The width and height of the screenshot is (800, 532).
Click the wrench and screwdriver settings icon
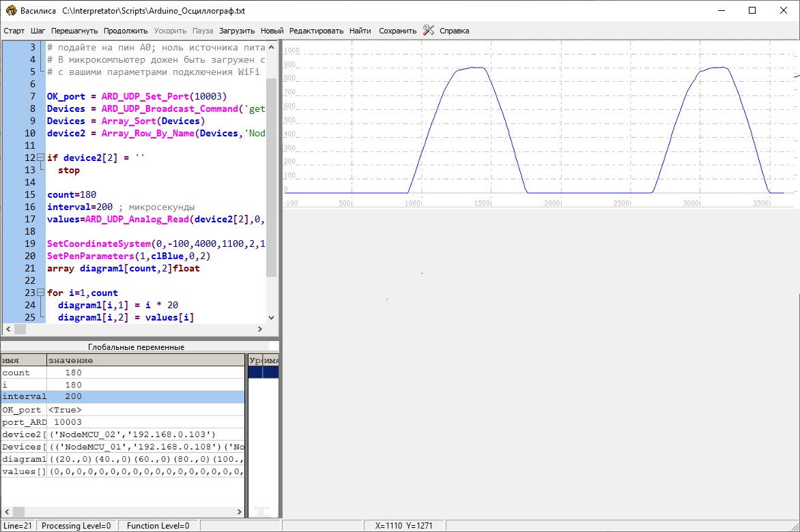coord(428,30)
